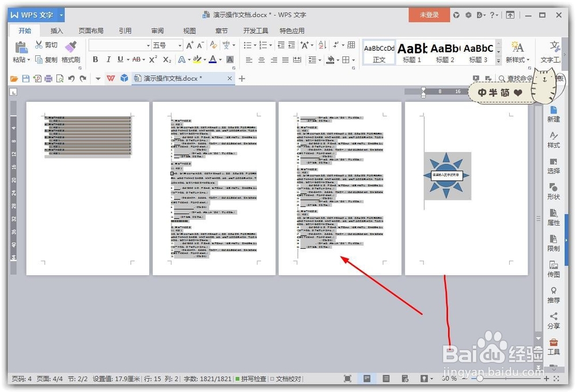Click the font color A swatch
This screenshot has width=576, height=392.
coord(213,59)
